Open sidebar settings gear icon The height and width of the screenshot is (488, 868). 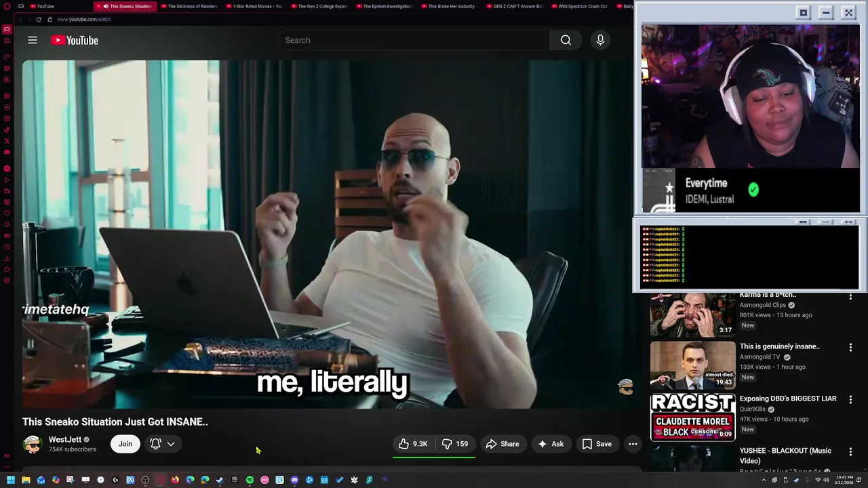point(7,281)
